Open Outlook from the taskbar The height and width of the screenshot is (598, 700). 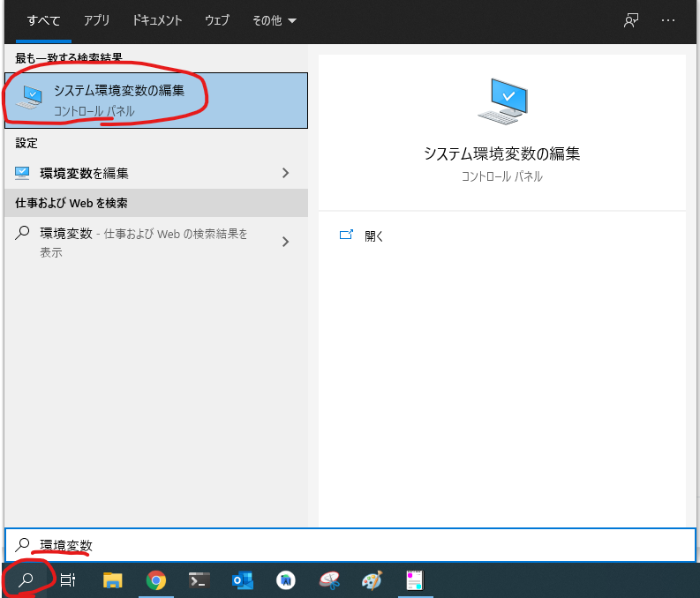click(243, 580)
